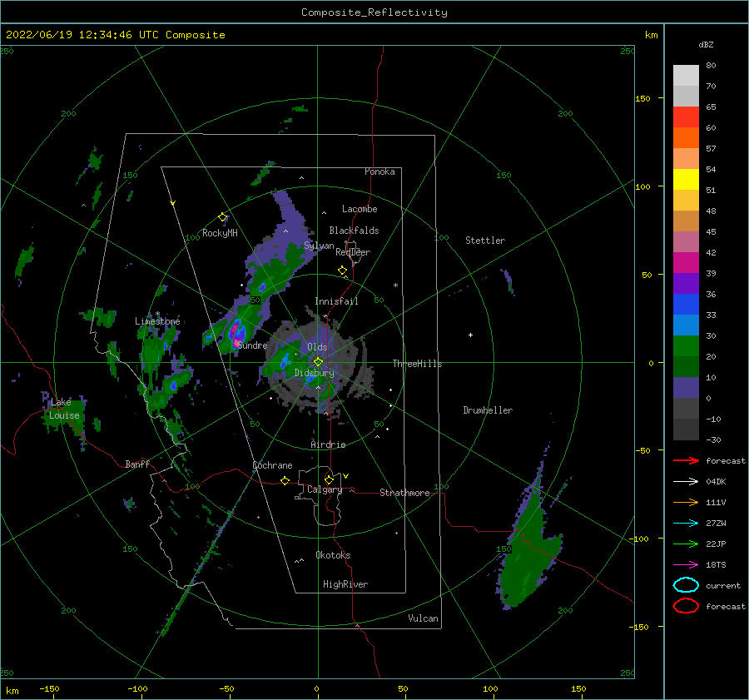
Task: Click the magenta 18TS arrow icon
Action: point(686,565)
